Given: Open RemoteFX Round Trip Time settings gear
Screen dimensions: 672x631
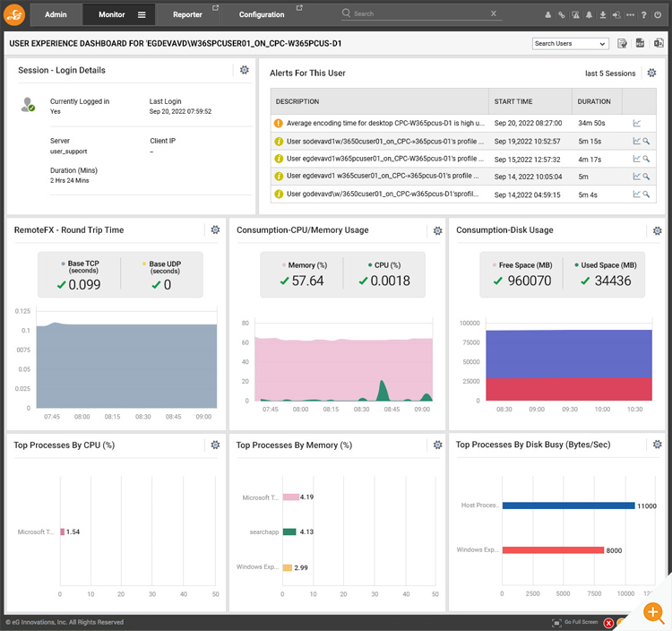Looking at the screenshot, I should [x=216, y=229].
